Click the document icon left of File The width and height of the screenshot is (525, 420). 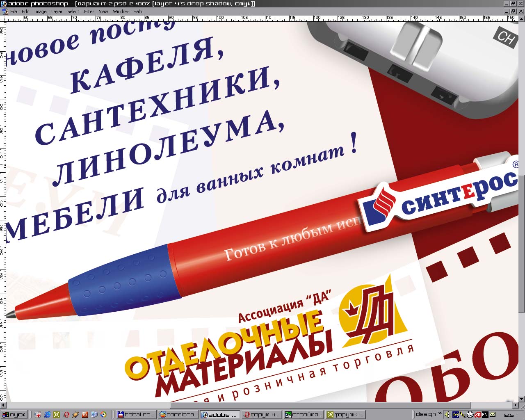pos(5,11)
